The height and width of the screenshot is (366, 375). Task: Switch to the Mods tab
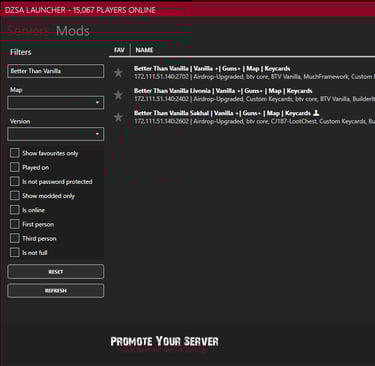tap(73, 31)
